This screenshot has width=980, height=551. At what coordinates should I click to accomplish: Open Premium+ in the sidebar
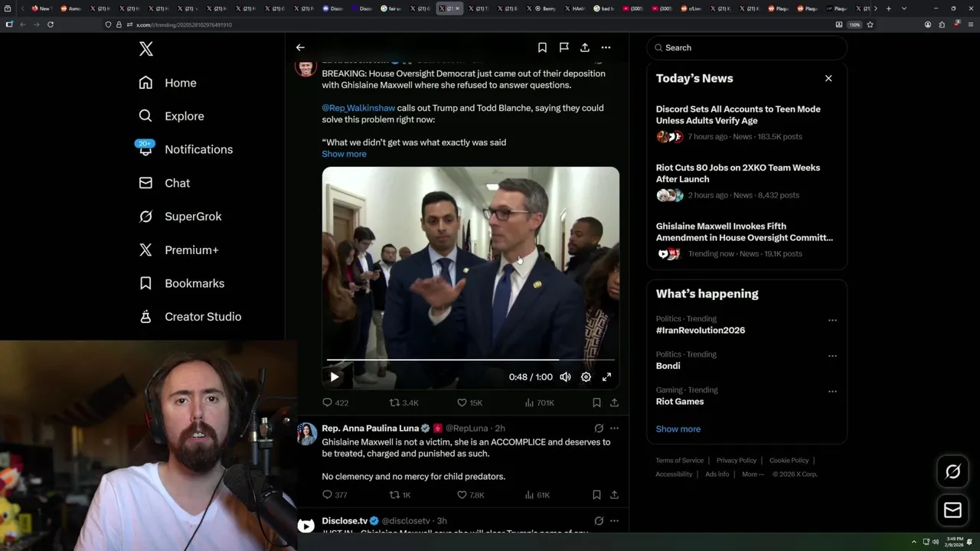click(x=178, y=249)
